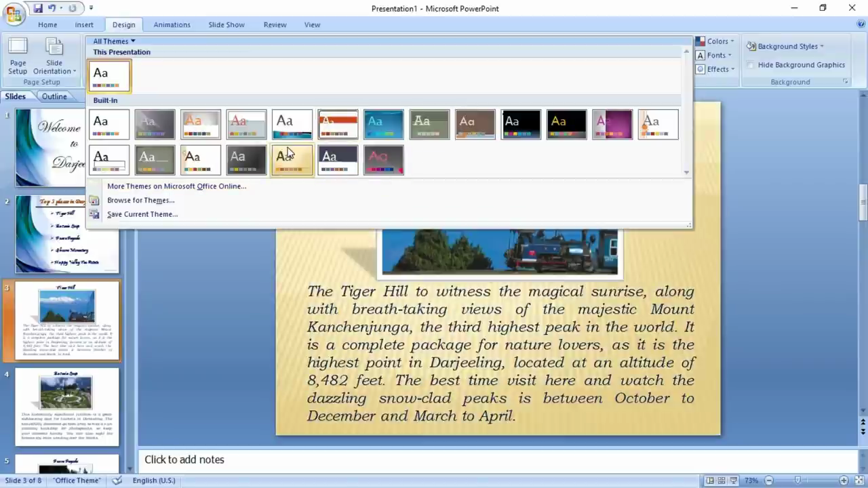Apply the dark theme with pink Aa
Image resolution: width=868 pixels, height=488 pixels.
click(383, 160)
